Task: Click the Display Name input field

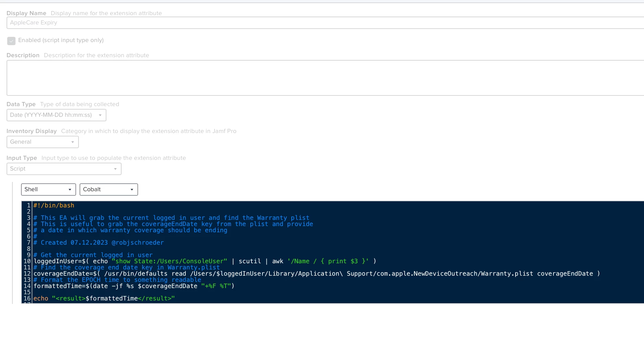Action: pyautogui.click(x=325, y=23)
